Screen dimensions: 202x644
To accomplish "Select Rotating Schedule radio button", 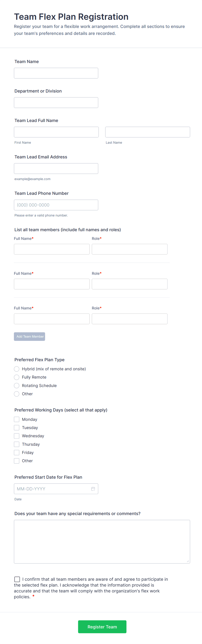I will tap(17, 385).
